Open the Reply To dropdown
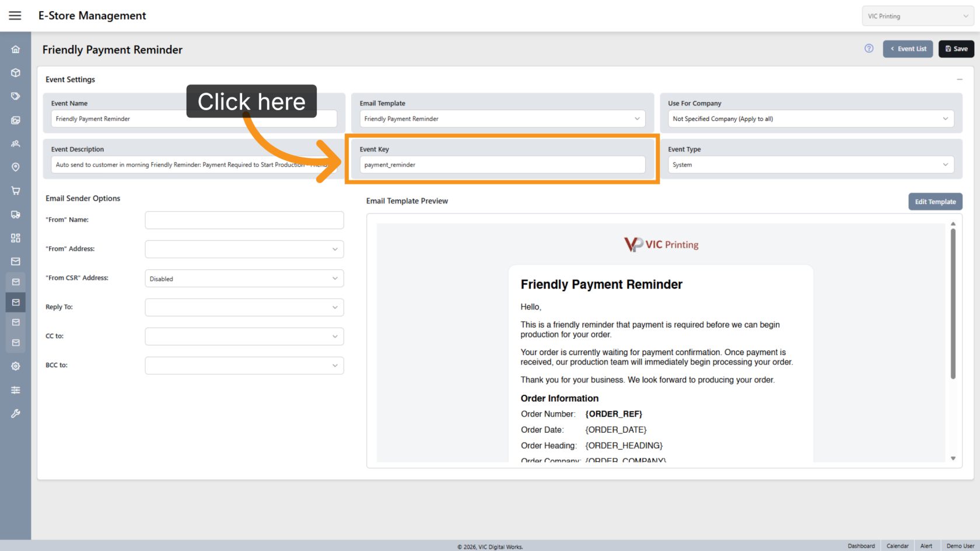Screen dimensions: 980x551 click(244, 307)
